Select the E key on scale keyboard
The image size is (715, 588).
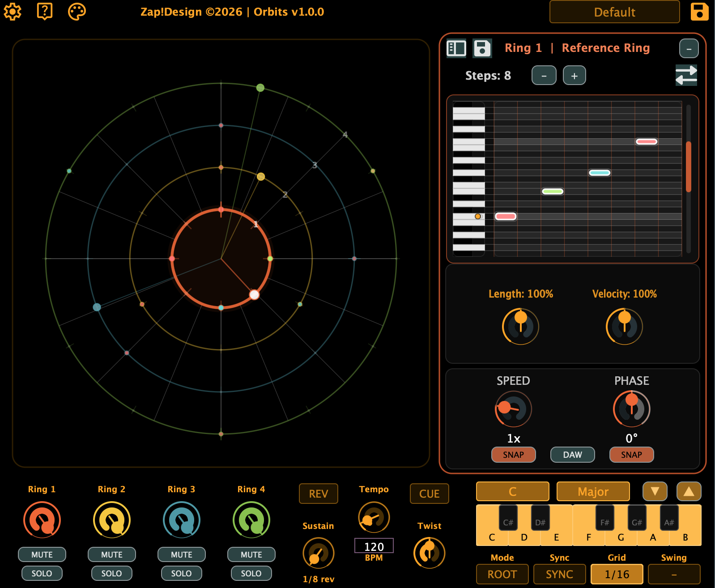click(x=557, y=537)
